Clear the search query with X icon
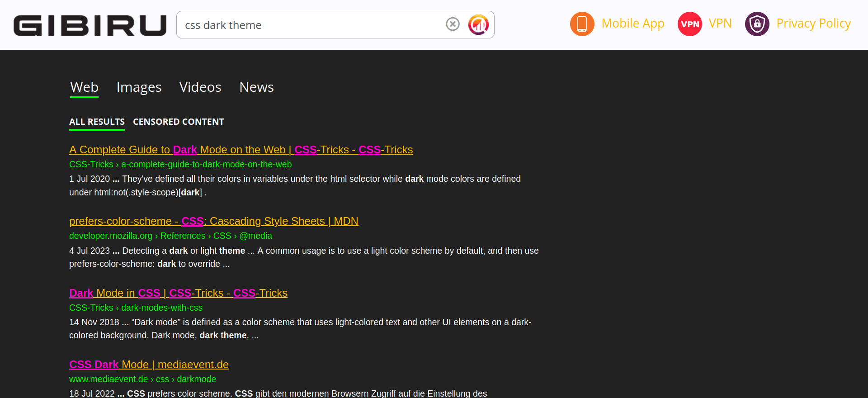868x398 pixels. [x=453, y=24]
